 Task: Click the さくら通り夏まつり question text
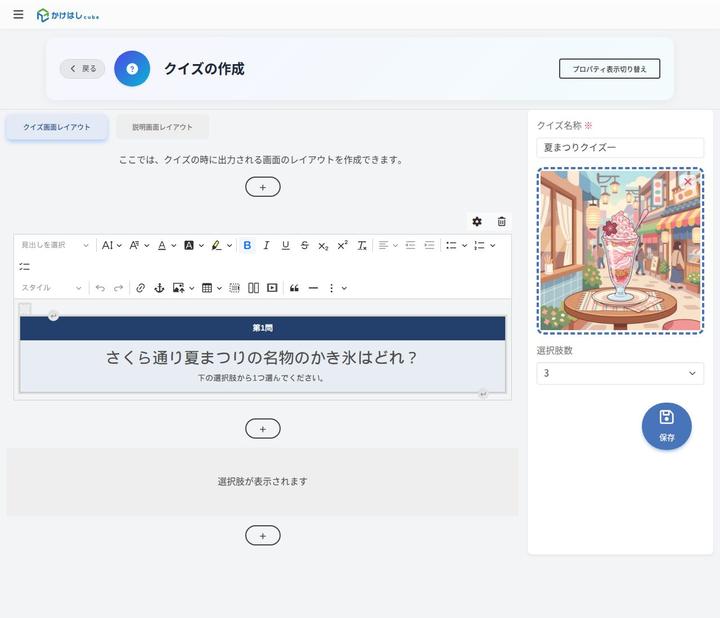(261, 357)
